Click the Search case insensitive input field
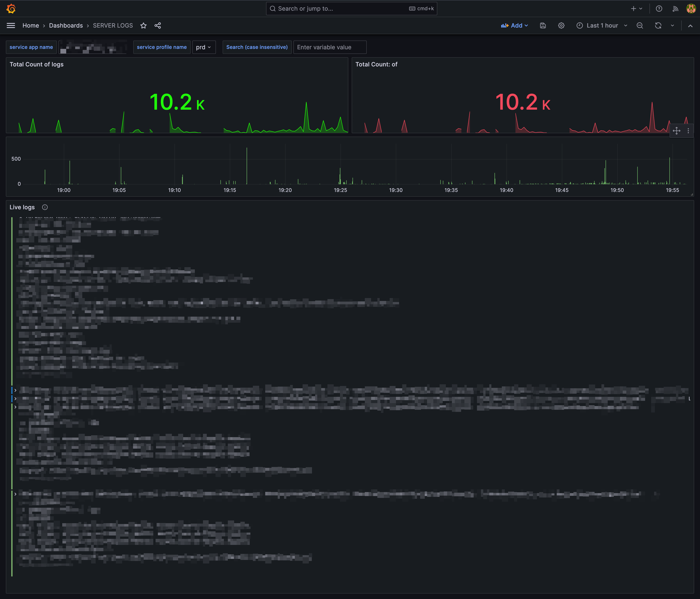 point(329,47)
